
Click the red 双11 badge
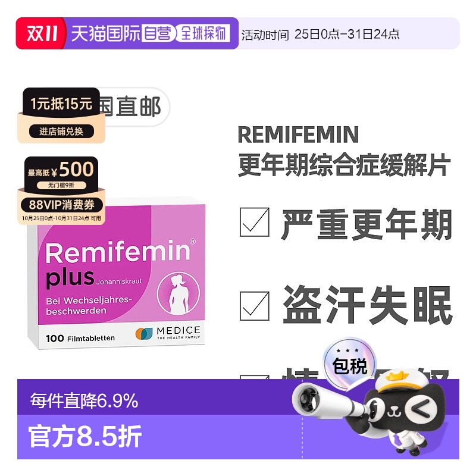(41, 33)
